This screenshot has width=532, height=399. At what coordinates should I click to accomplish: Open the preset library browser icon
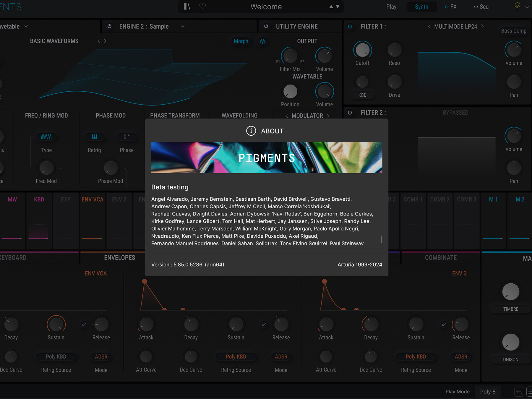coord(187,7)
